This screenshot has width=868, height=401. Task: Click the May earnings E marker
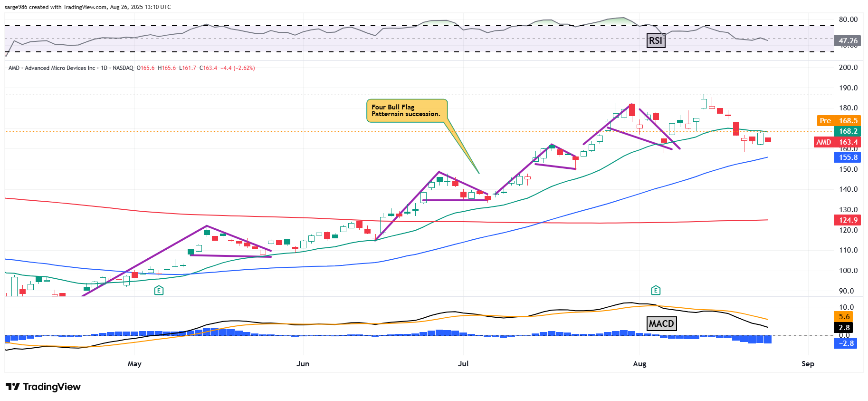tap(159, 290)
